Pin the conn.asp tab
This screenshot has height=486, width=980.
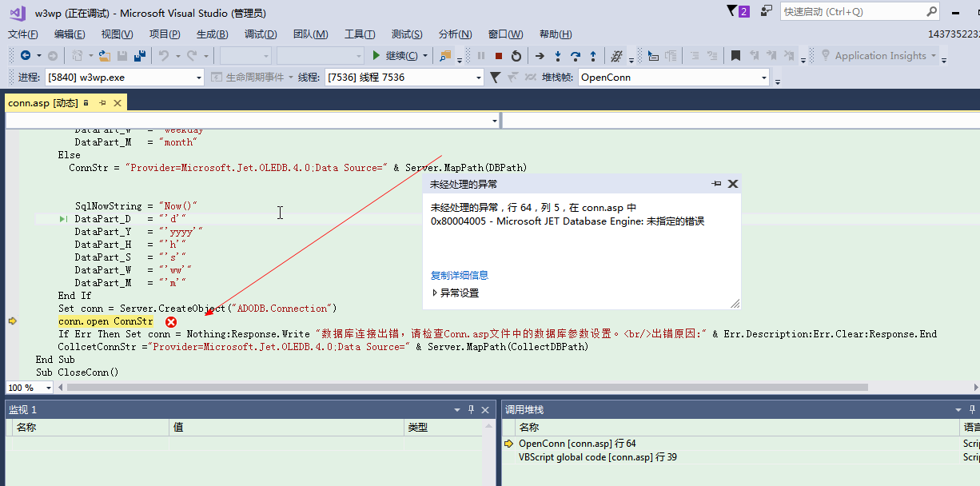point(102,103)
